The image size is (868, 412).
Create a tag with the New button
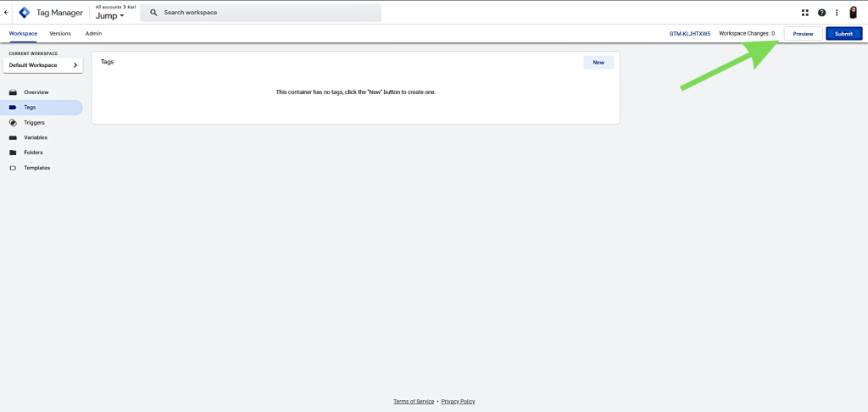pos(598,62)
